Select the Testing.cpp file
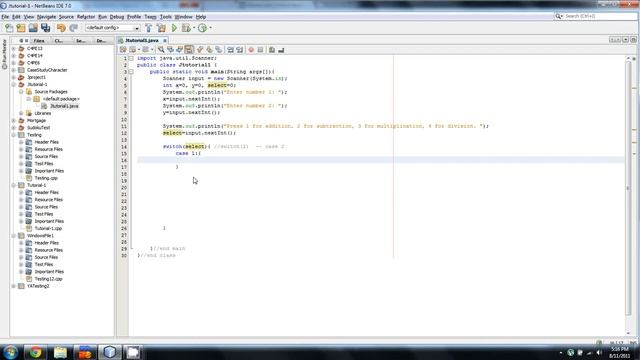Viewport: 640px width, 360px height. (46, 178)
